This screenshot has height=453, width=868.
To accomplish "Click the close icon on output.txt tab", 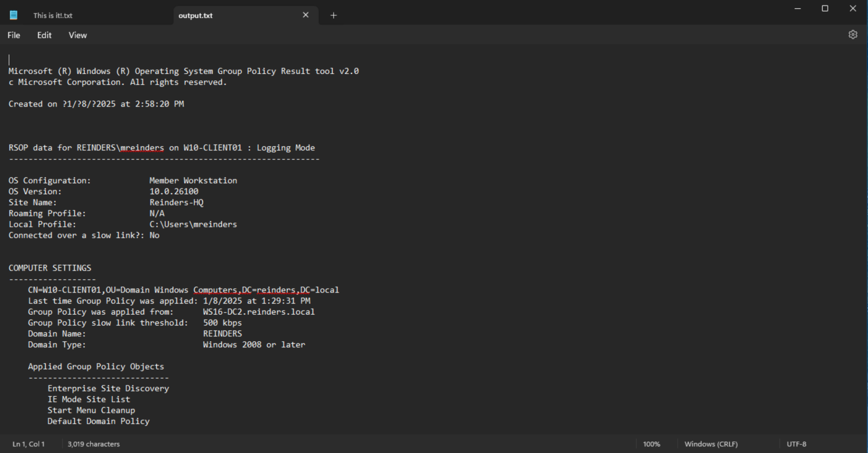I will [306, 15].
